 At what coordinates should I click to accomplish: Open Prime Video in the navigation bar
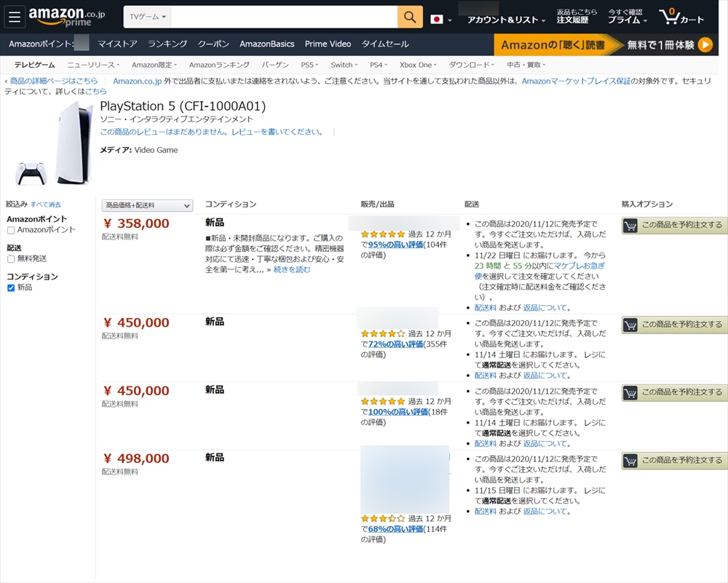pos(328,44)
